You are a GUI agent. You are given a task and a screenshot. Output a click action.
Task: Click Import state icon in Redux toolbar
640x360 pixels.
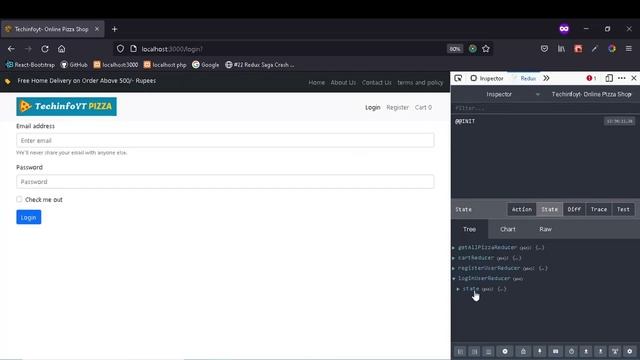(586, 351)
